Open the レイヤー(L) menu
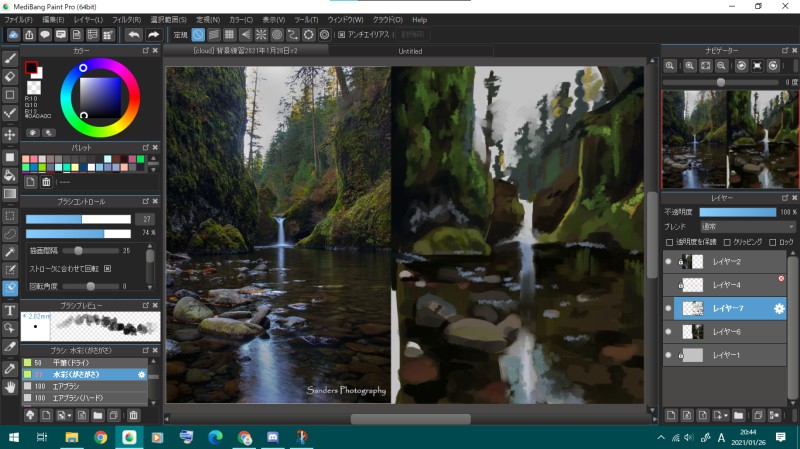 88,20
